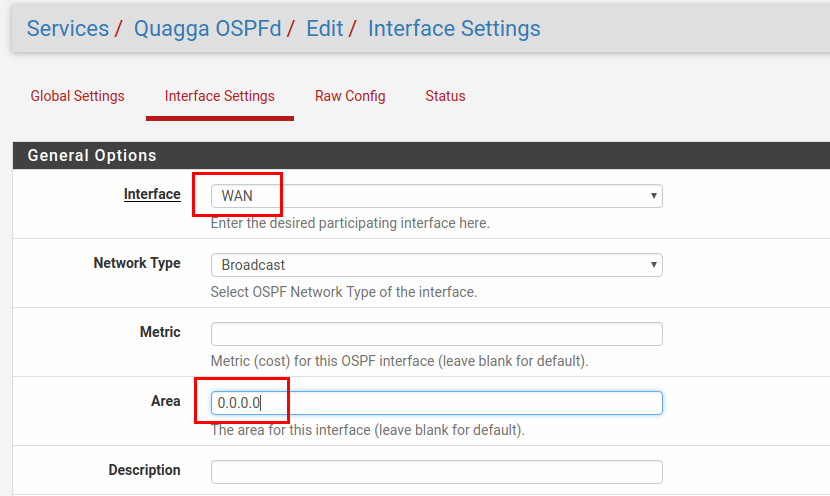830x496 pixels.
Task: Click the General Options section header
Action: coord(92,155)
